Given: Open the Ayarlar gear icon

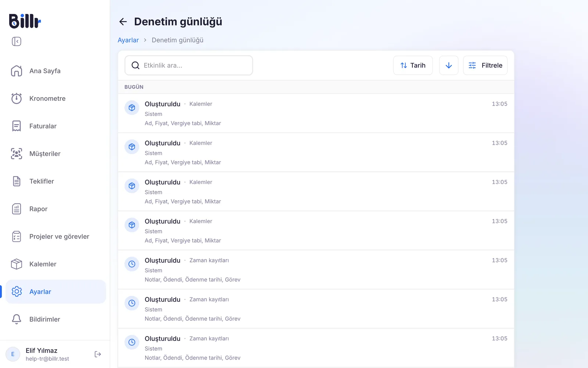Looking at the screenshot, I should coord(17,291).
